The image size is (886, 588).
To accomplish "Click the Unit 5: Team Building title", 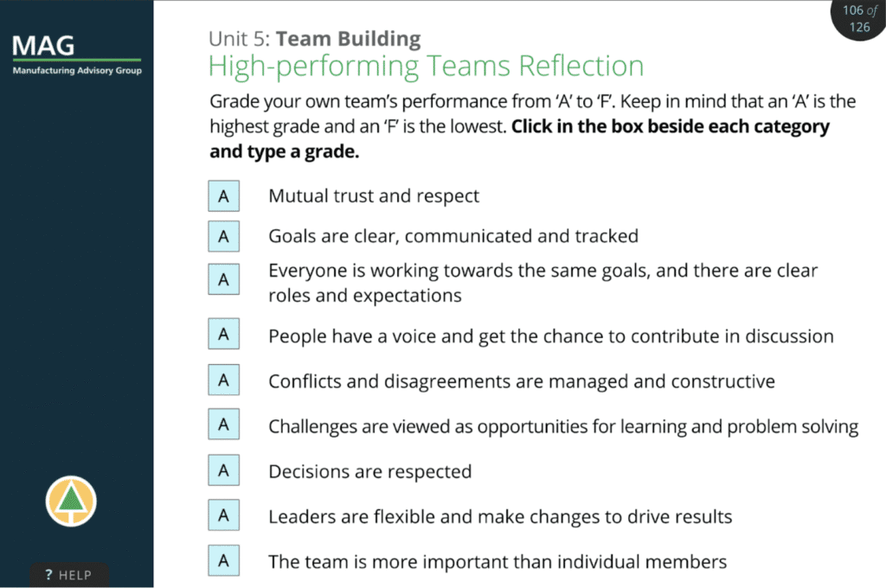I will pyautogui.click(x=315, y=38).
